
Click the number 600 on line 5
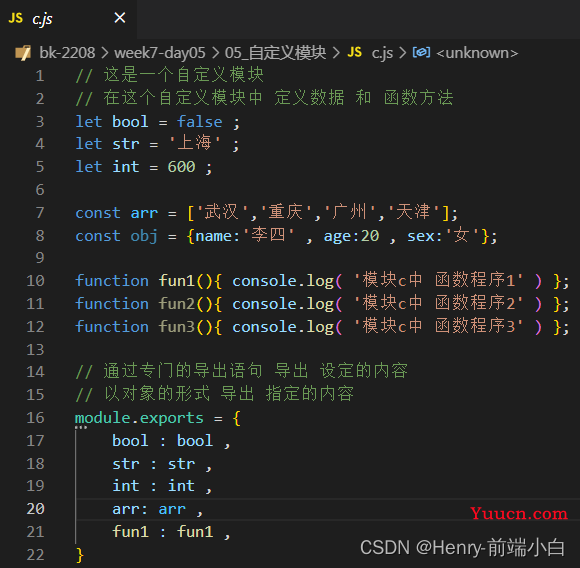tap(181, 167)
